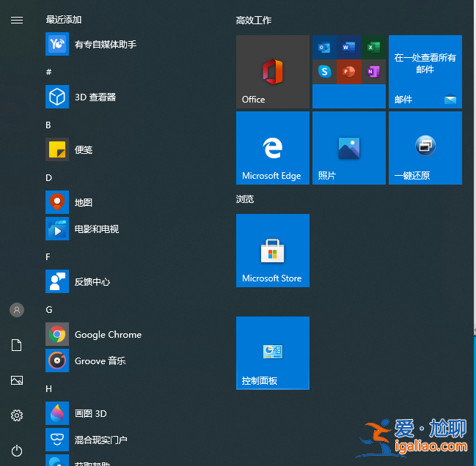The height and width of the screenshot is (466, 476).
Task: Launch Google Chrome from the app list
Action: tap(94, 334)
